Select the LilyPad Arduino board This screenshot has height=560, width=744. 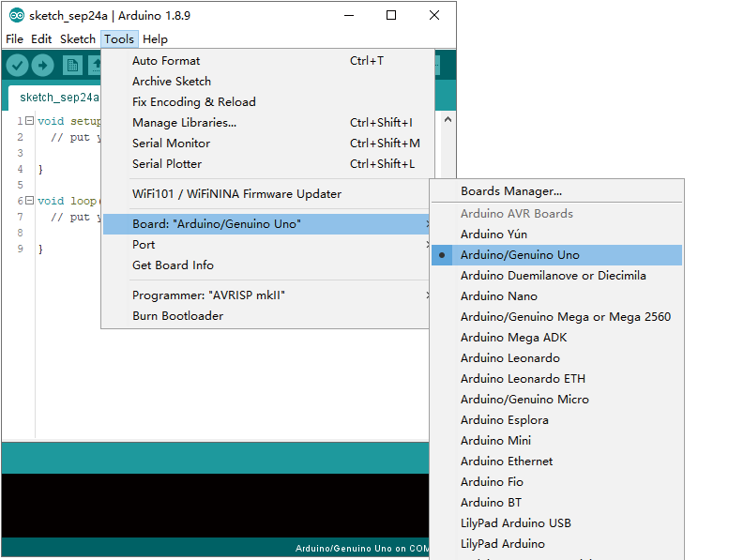pos(557,544)
